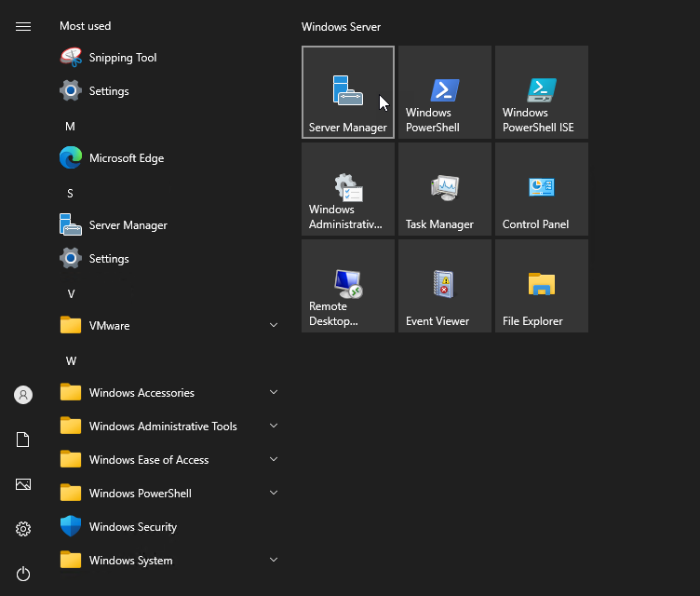Click the letter V section header

point(71,294)
